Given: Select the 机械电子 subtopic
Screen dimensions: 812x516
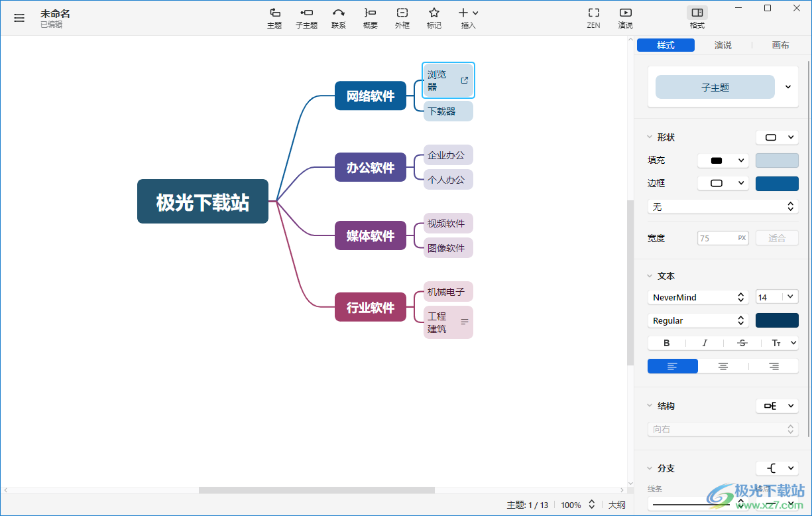Looking at the screenshot, I should point(448,291).
